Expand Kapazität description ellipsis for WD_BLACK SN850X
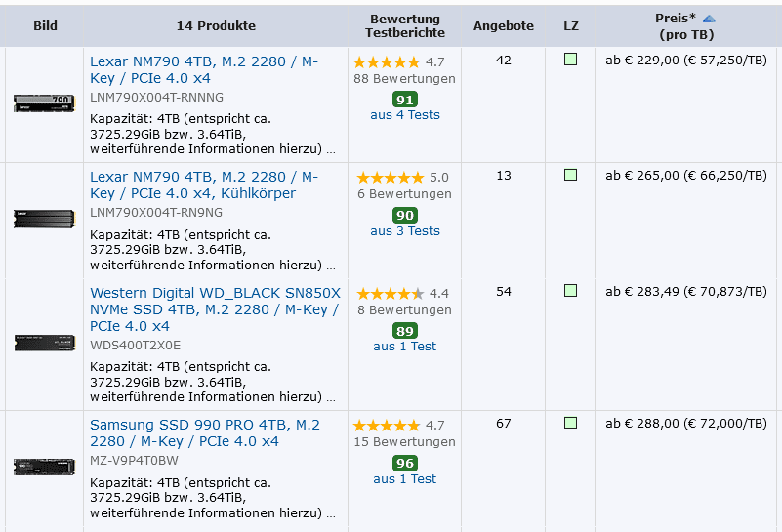The image size is (782, 532). point(331,398)
